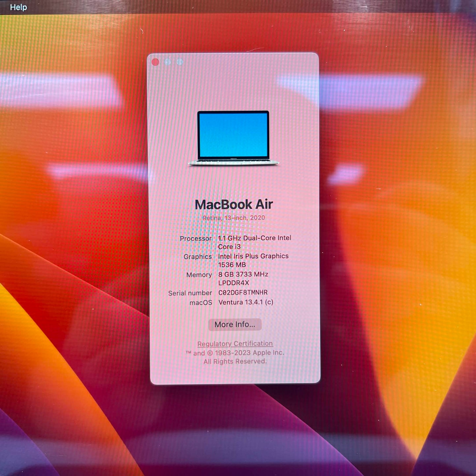Click the "Core i3" processor line

229,247
